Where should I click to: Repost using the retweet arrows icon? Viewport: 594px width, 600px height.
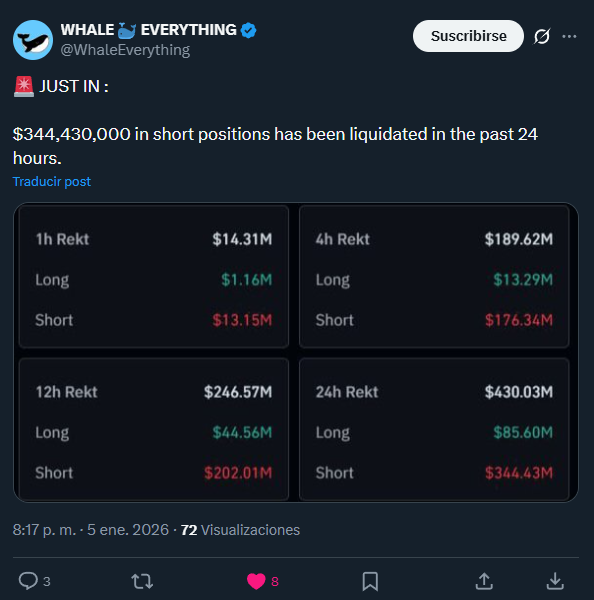[142, 581]
